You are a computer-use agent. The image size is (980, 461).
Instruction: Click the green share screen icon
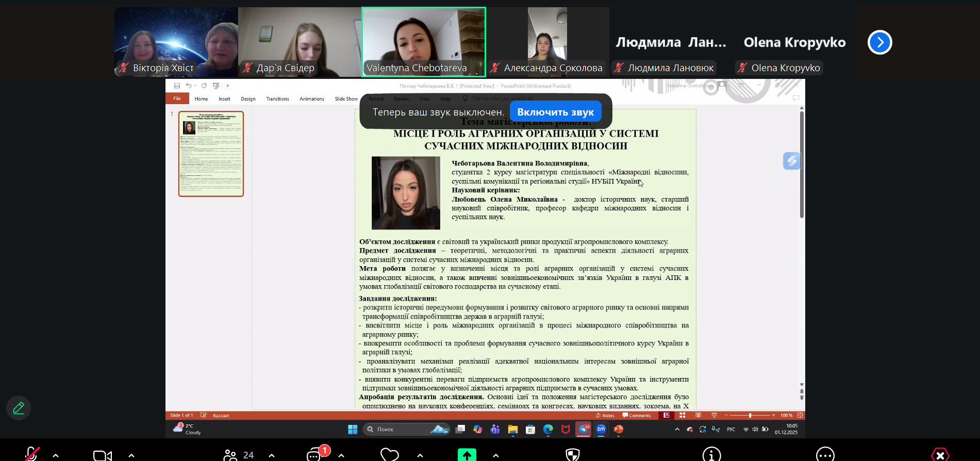click(x=467, y=455)
